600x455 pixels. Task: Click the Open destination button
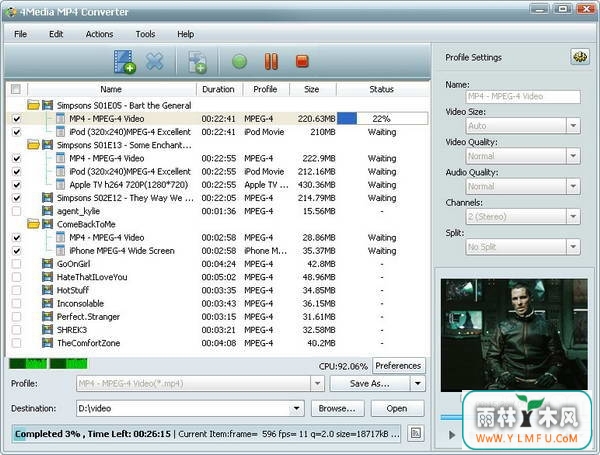(x=397, y=408)
